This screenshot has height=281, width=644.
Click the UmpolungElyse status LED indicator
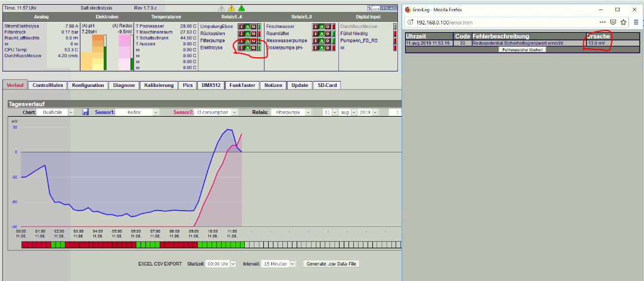259,26
